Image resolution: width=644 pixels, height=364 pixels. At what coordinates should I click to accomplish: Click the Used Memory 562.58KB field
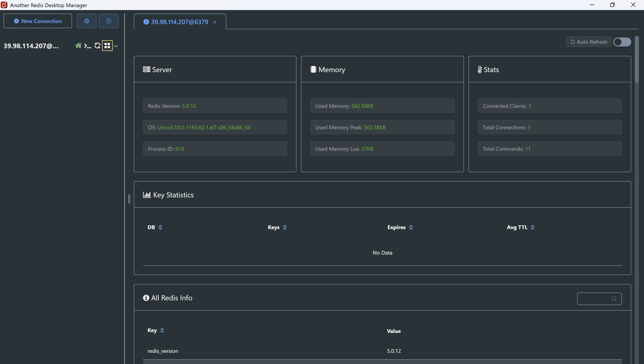[382, 106]
